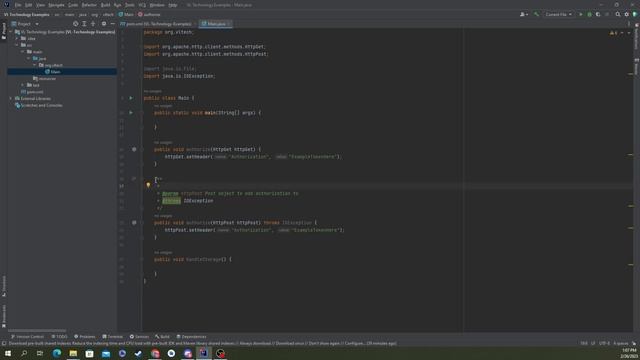Expand the .idea folder
The height and width of the screenshot is (360, 640).
coord(17,38)
